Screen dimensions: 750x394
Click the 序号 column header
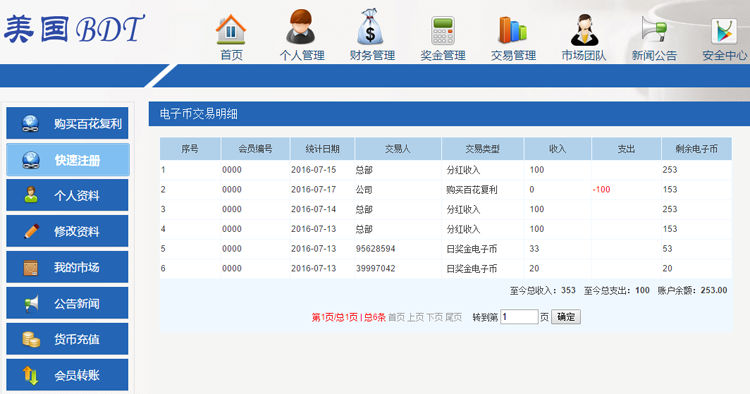point(190,149)
